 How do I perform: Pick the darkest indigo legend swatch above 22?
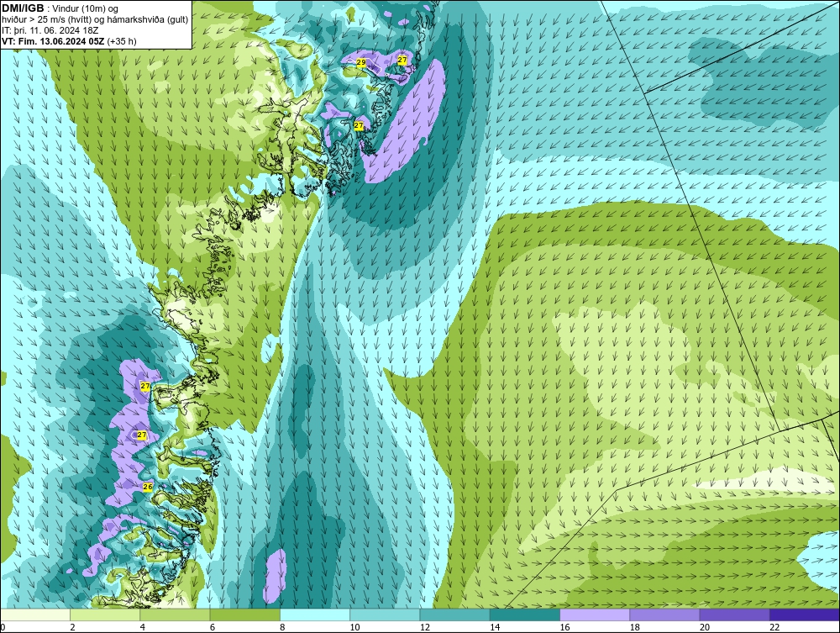pyautogui.click(x=805, y=615)
